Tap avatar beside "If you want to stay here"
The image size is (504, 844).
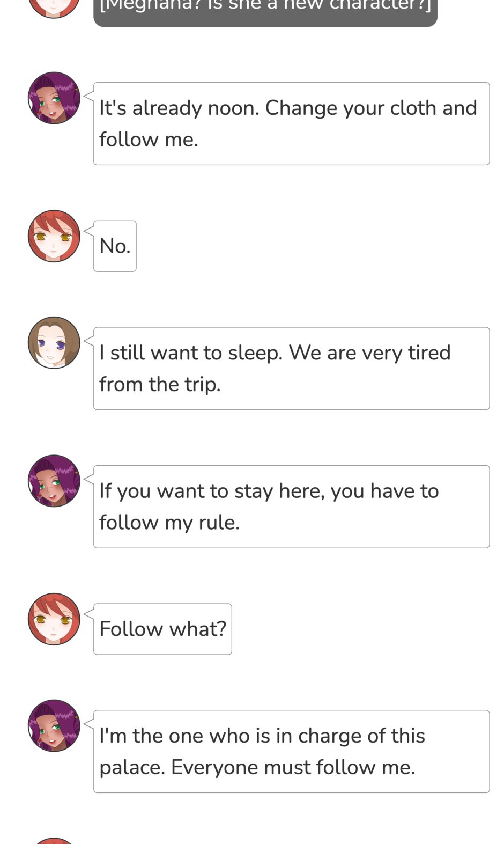click(54, 481)
